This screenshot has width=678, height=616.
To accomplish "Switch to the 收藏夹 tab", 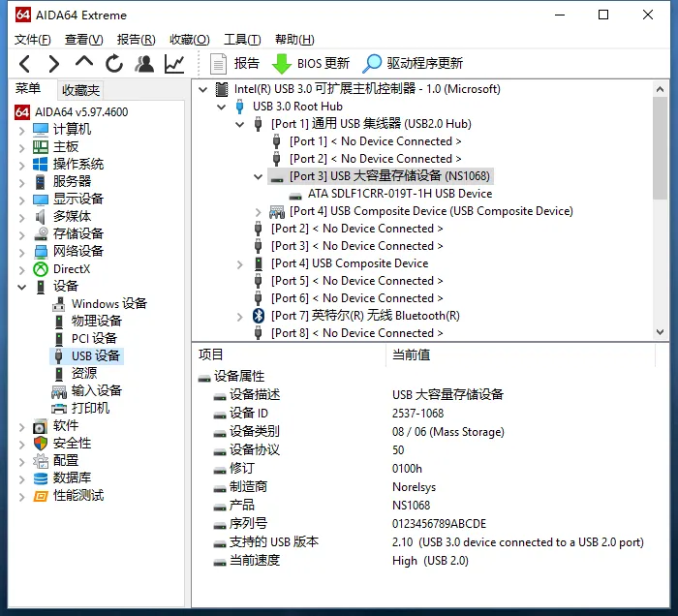I will point(80,90).
